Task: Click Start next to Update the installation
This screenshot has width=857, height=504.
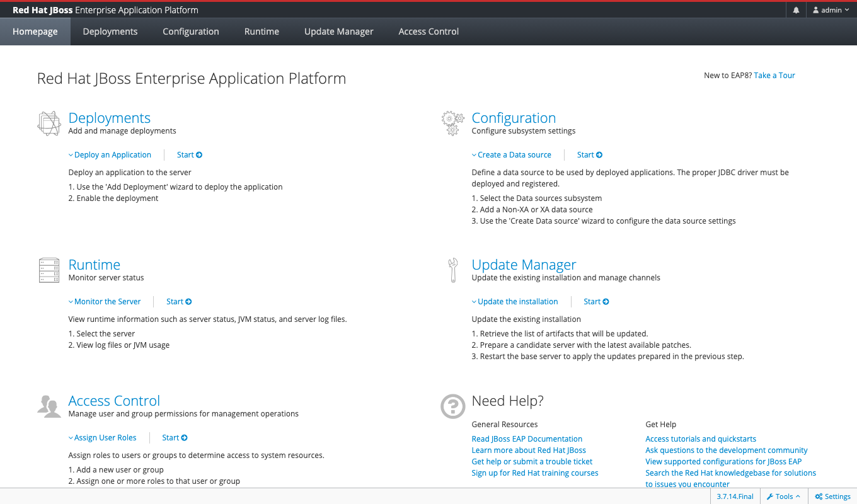Action: tap(596, 302)
